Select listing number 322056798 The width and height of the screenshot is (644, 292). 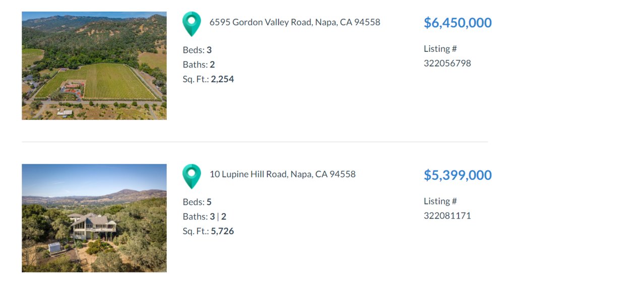pos(447,63)
